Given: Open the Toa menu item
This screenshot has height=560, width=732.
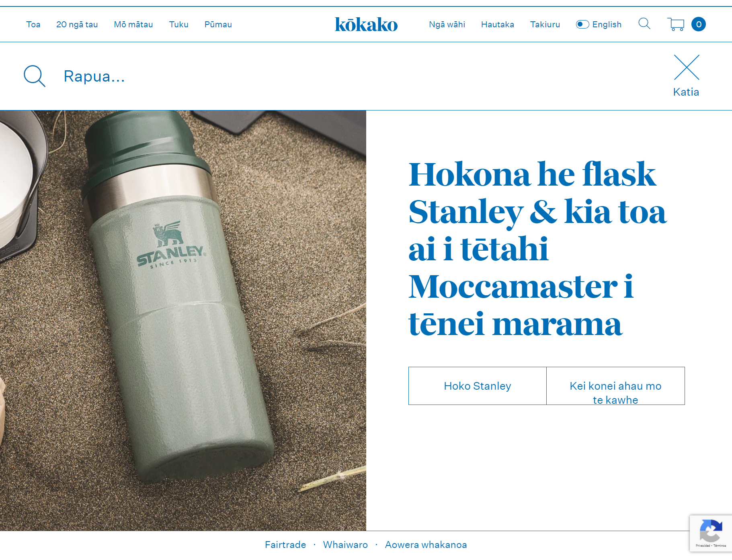Looking at the screenshot, I should pos(33,25).
